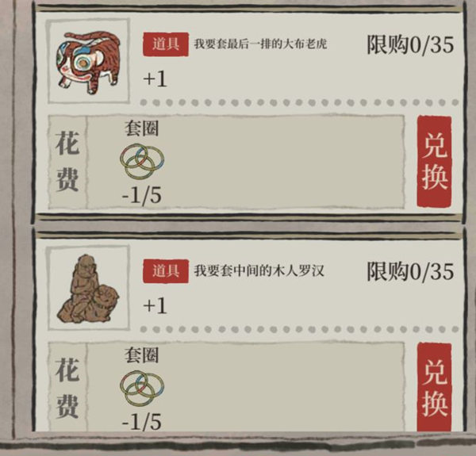Click the -1/5 cost under tiger's 套圈

[x=141, y=195]
